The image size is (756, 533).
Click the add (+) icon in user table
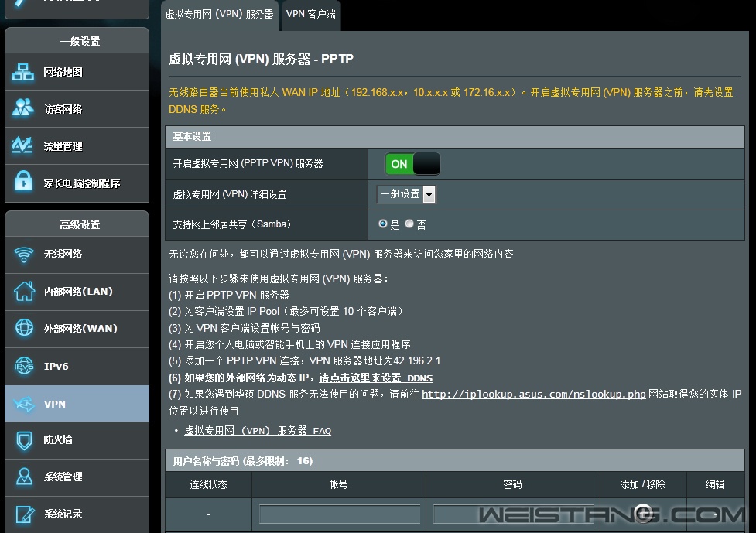(x=643, y=513)
